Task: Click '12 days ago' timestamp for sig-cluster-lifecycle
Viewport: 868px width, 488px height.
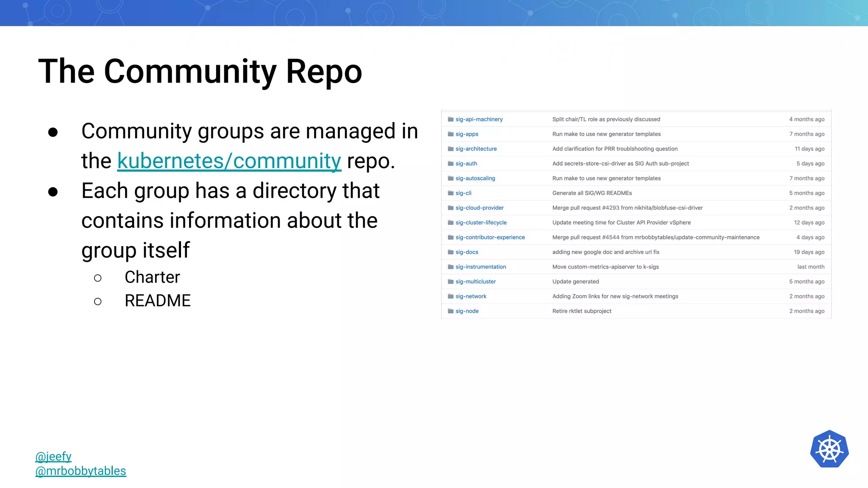Action: 809,223
